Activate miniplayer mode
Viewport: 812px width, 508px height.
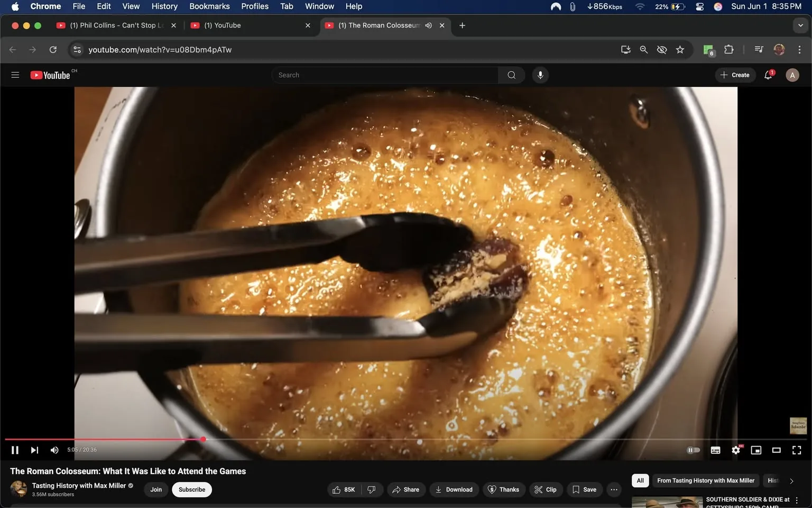tap(755, 450)
